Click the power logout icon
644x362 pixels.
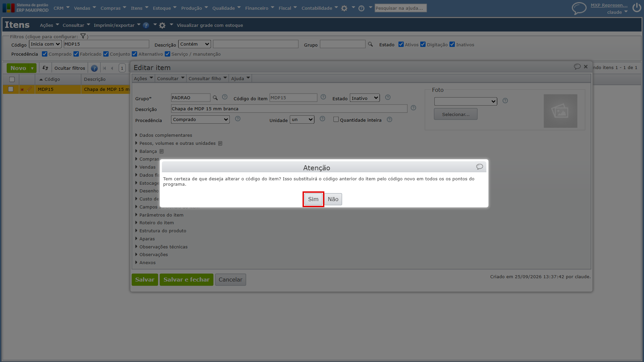coord(636,8)
